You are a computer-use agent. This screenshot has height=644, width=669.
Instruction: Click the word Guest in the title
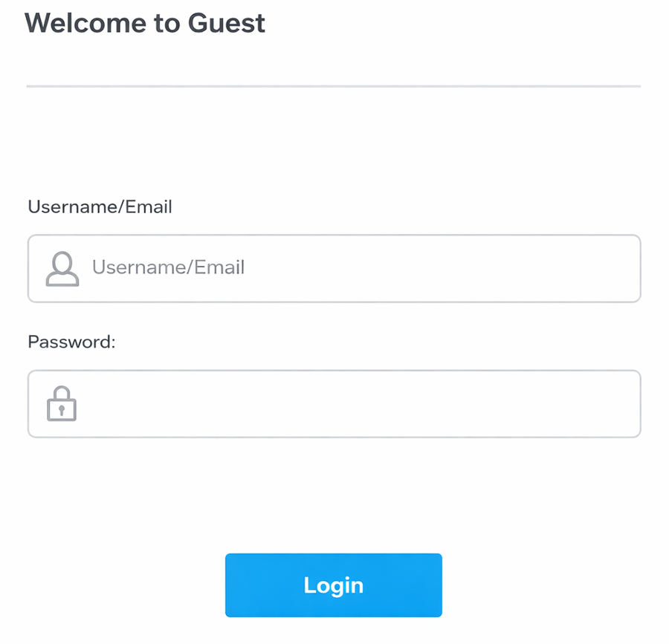pyautogui.click(x=226, y=23)
